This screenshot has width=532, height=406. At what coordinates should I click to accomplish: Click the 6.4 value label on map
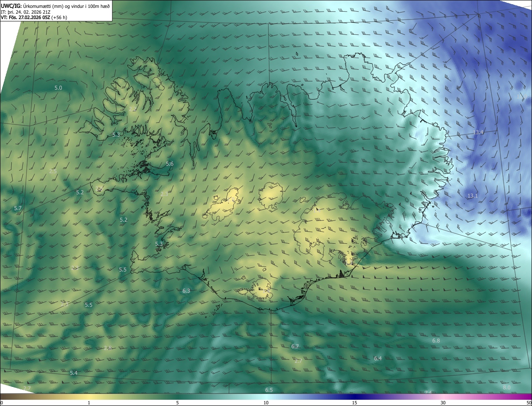coord(378,358)
